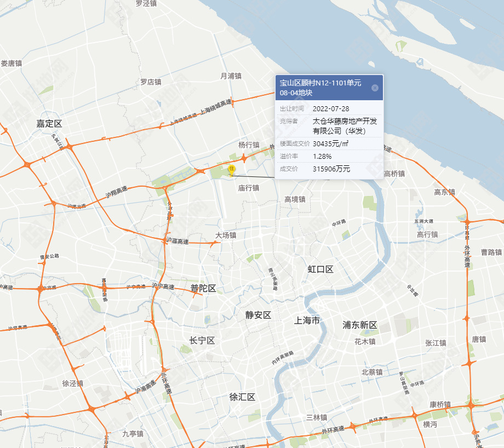
Task: Click the 静安区 district label
Action: (x=258, y=315)
